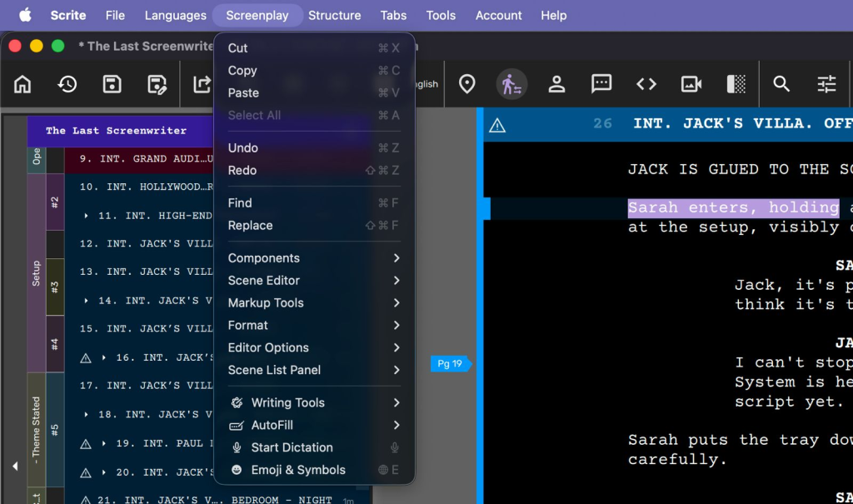The height and width of the screenshot is (504, 853).
Task: Click the scene 26 warning triangle icon
Action: 496,126
